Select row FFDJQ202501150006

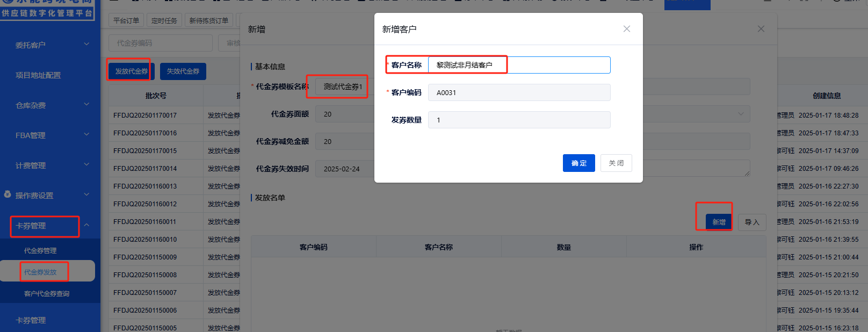click(145, 310)
